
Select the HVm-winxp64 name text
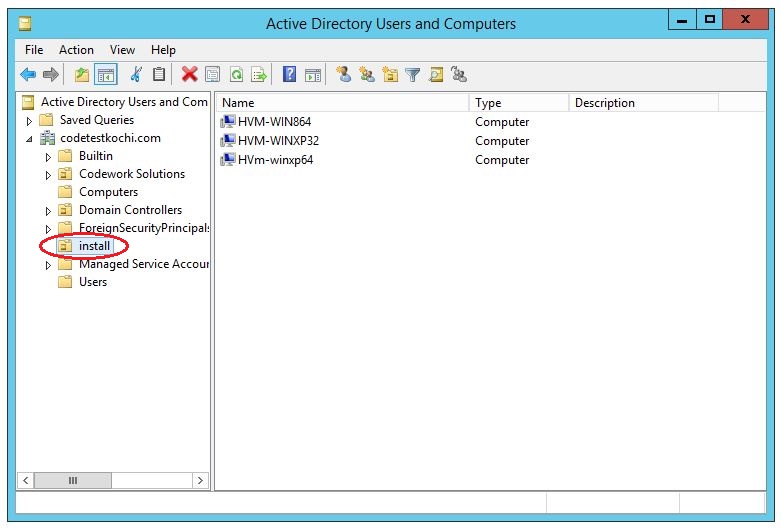(275, 159)
